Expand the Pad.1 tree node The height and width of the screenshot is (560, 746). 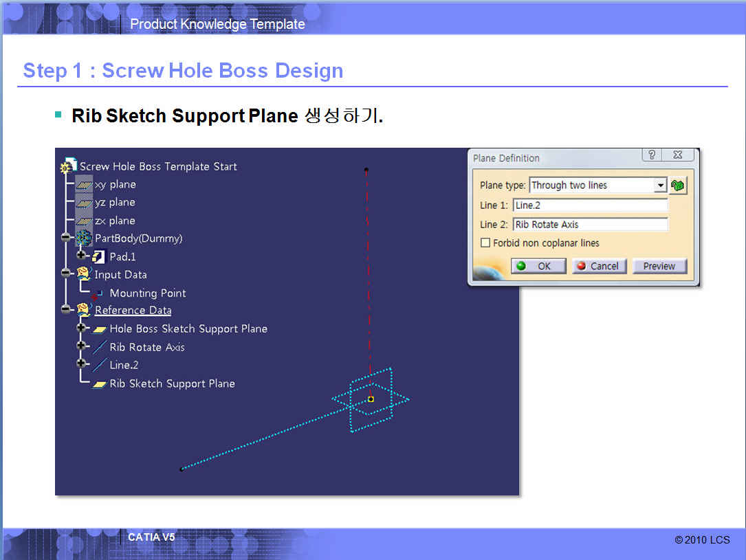81,256
